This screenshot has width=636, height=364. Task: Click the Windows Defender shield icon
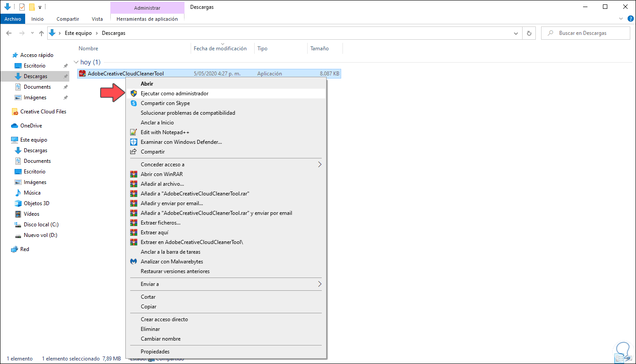coord(134,142)
